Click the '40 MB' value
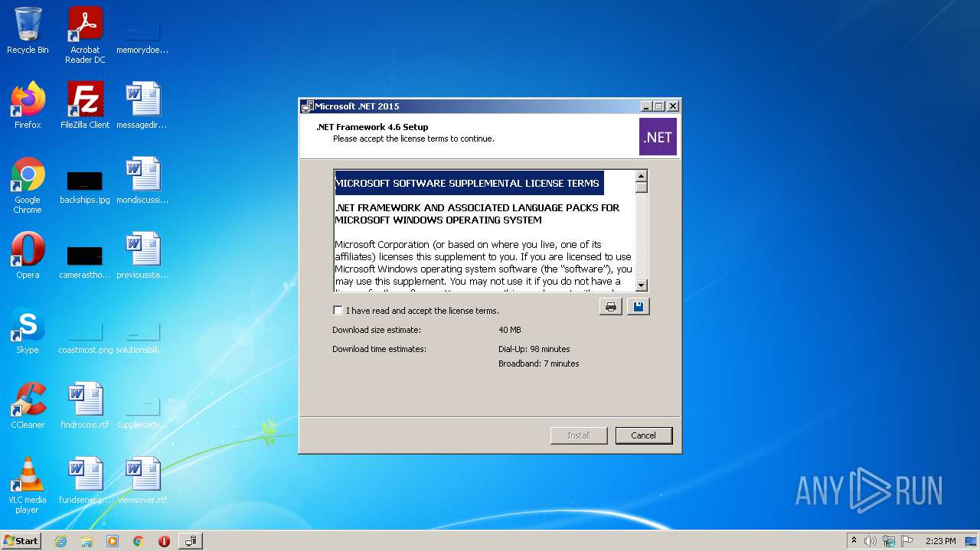980x551 pixels. point(510,330)
